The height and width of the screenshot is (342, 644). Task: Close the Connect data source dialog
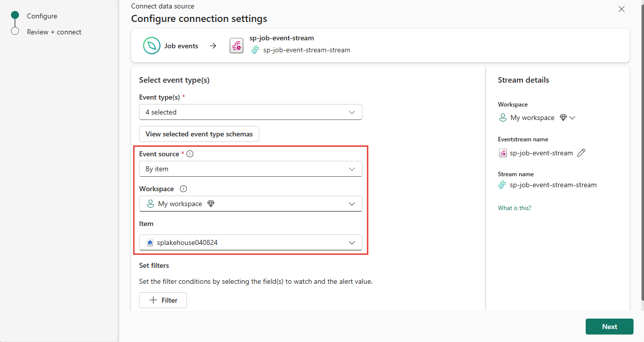click(621, 9)
